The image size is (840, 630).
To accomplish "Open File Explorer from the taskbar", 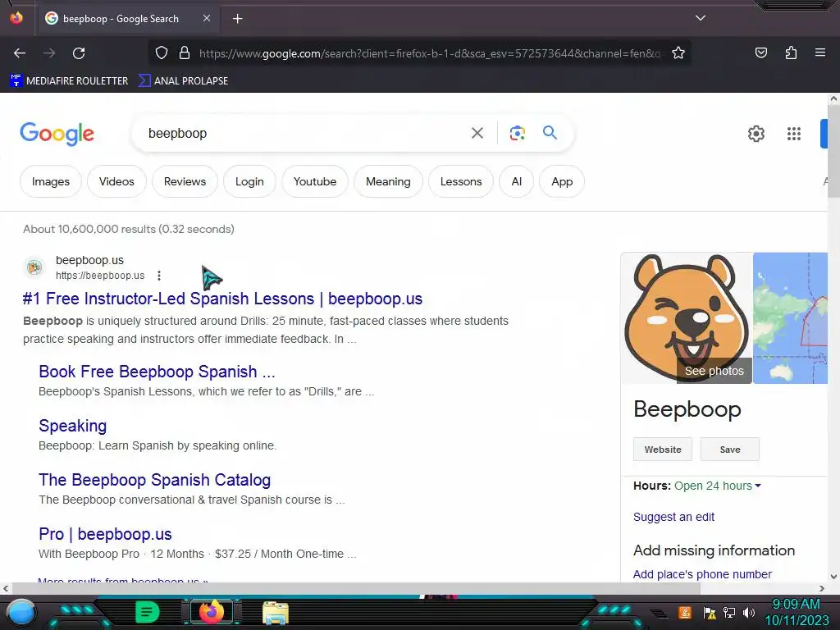I will click(276, 613).
